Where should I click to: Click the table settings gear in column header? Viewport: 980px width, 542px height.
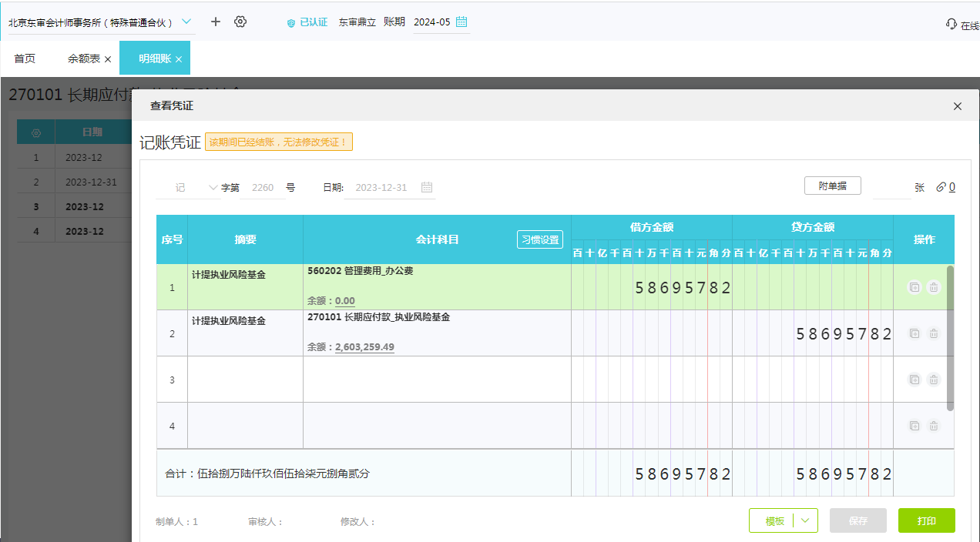click(36, 132)
